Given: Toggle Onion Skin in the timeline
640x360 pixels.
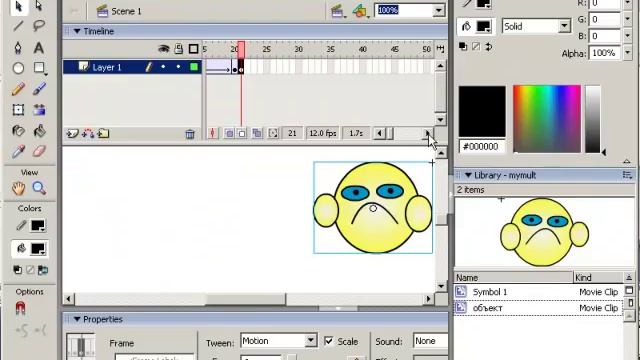Looking at the screenshot, I should tap(229, 133).
